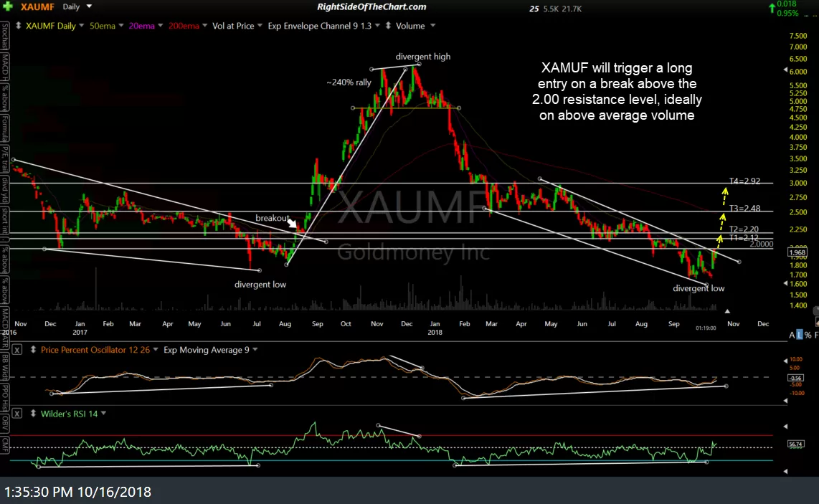Select the 'breakout' annotation text
The image size is (819, 504).
click(x=272, y=218)
